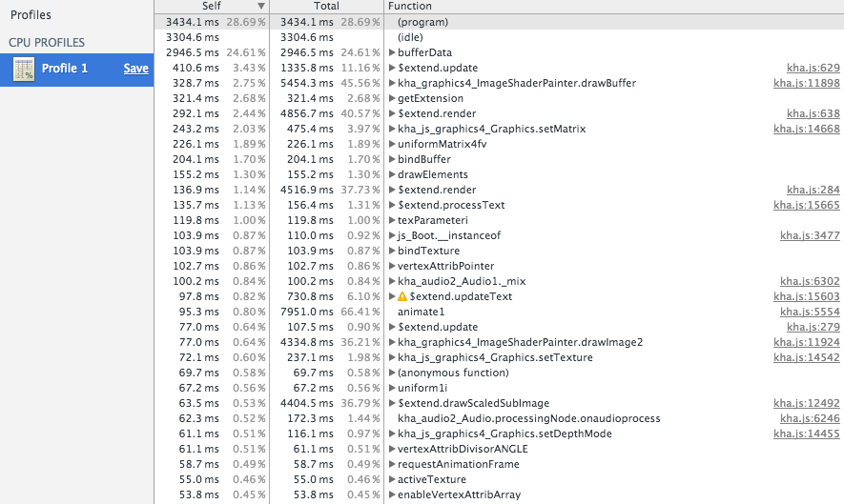Expand the vertexAttribPointer row
Screen dimensions: 844x504
(x=392, y=266)
